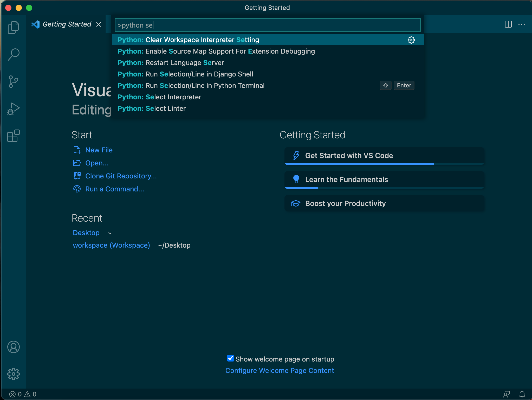Click Configure Welcome Page Content link
Image resolution: width=532 pixels, height=400 pixels.
point(280,370)
